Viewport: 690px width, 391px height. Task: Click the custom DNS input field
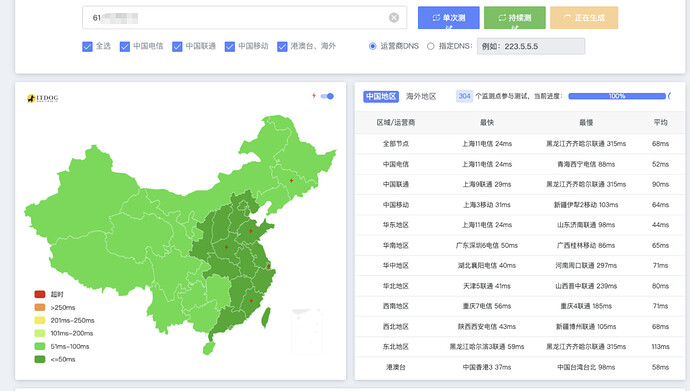coord(531,46)
